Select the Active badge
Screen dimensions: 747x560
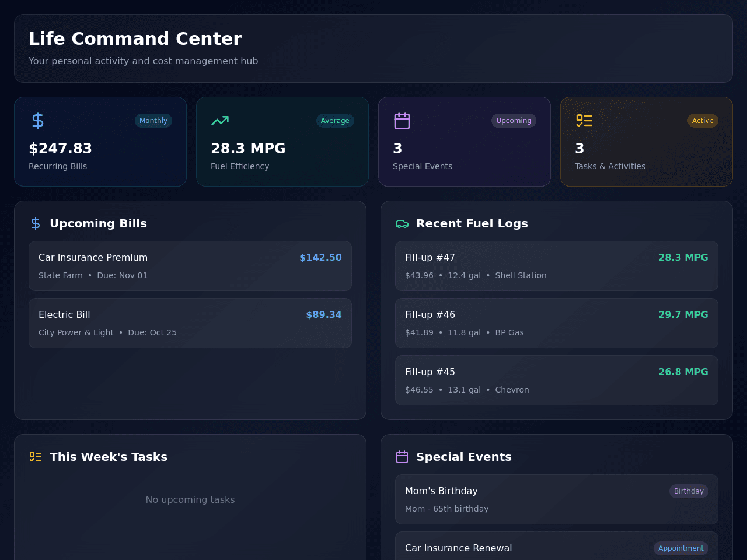tap(703, 121)
